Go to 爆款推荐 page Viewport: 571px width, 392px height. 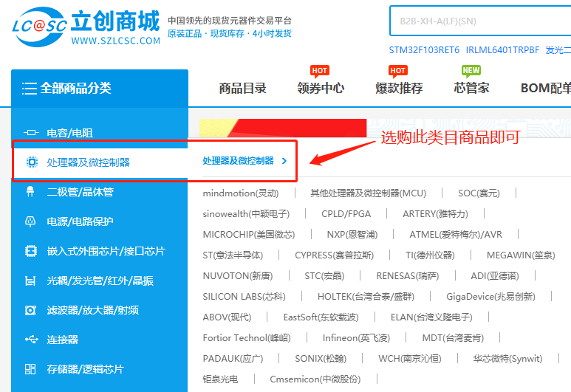pos(399,89)
